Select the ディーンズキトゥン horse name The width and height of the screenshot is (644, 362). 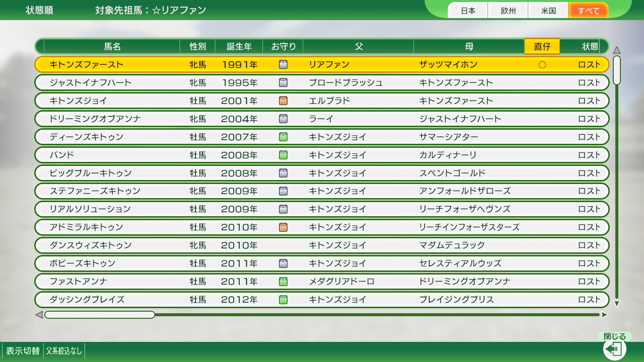[x=87, y=137]
